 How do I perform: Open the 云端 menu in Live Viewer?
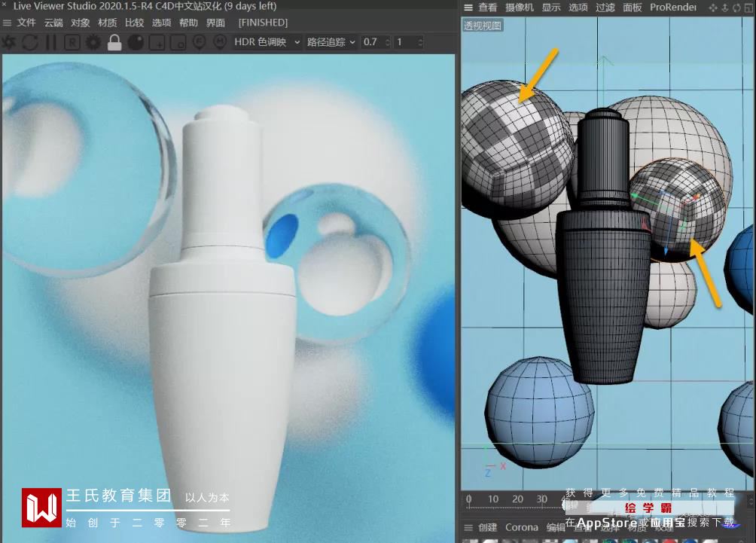[53, 23]
